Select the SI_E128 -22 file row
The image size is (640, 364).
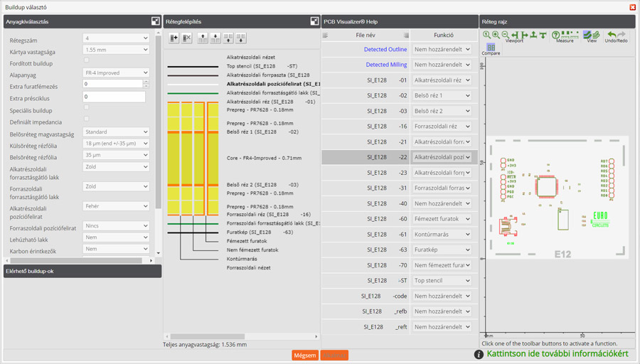click(x=366, y=157)
